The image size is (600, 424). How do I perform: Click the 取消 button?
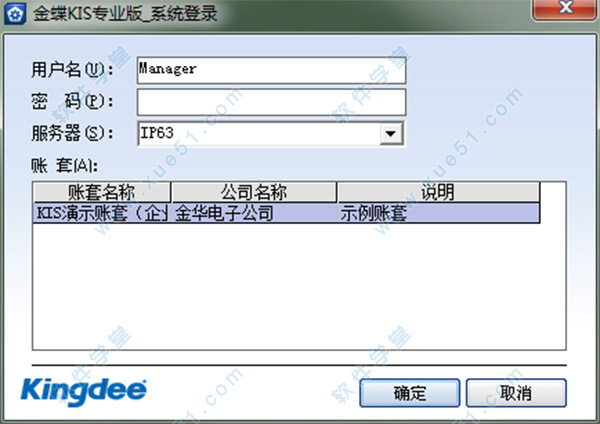tap(516, 393)
